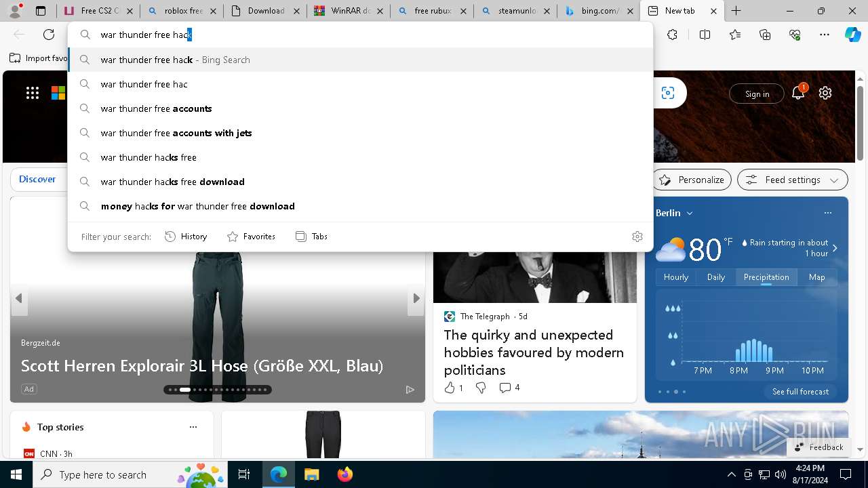
Task: Select Hourly weather tab
Action: 676,277
